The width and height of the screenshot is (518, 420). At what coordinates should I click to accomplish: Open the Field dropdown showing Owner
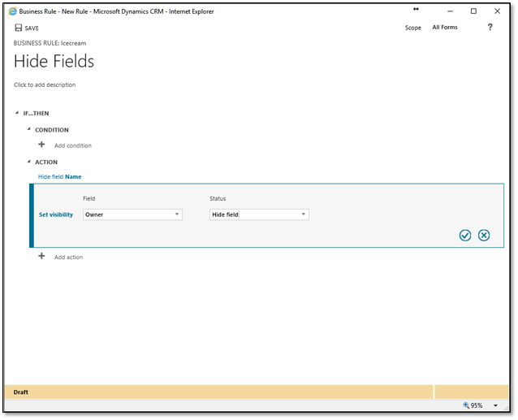(x=132, y=214)
